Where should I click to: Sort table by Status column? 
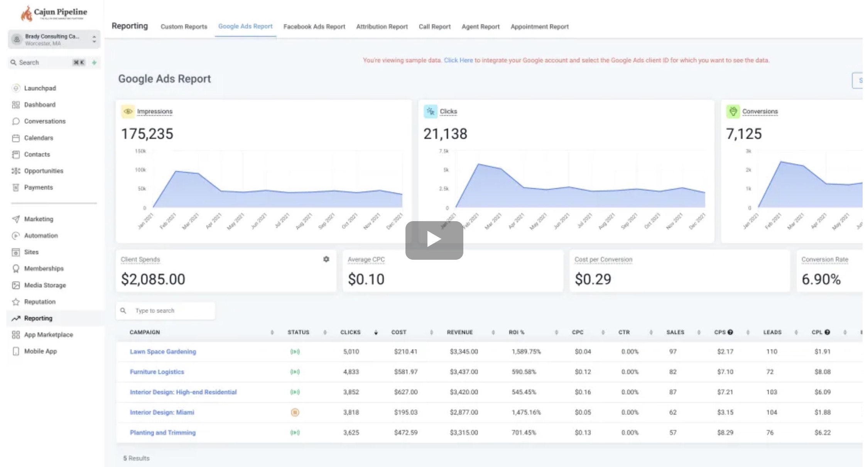click(325, 332)
